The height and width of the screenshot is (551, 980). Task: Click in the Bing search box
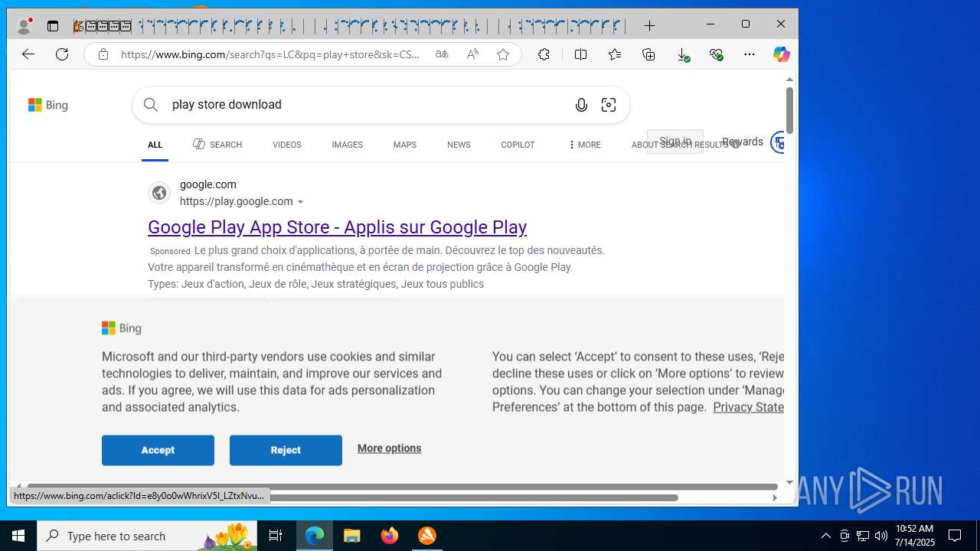[x=367, y=105]
